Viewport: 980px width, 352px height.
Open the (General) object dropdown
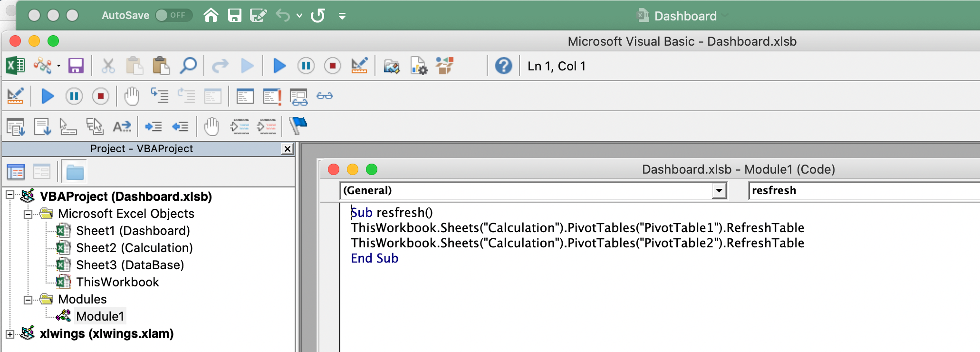[x=720, y=191]
